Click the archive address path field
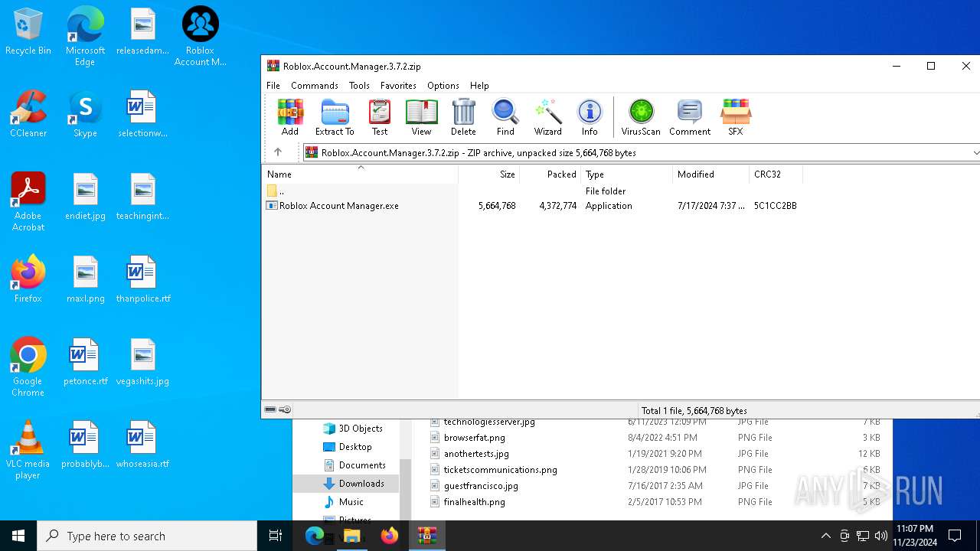The image size is (980, 551). (637, 153)
